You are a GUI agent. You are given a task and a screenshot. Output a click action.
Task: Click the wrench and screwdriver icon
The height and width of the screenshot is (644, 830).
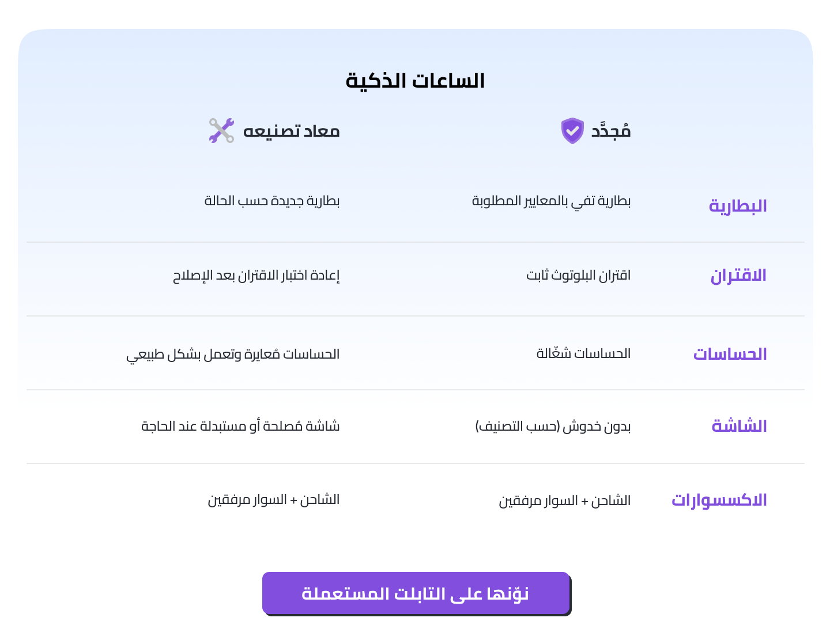pyautogui.click(x=221, y=131)
